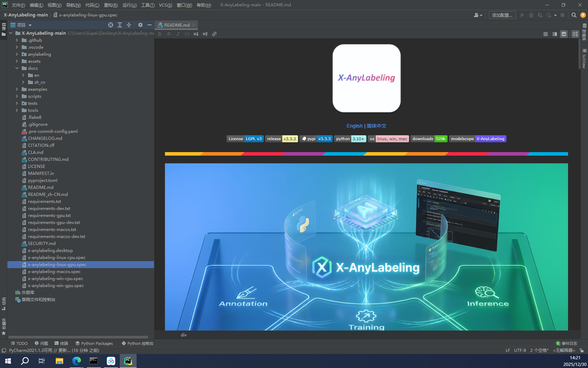The image size is (588, 368).
Task: Select the README.md editor tab
Action: tap(177, 25)
